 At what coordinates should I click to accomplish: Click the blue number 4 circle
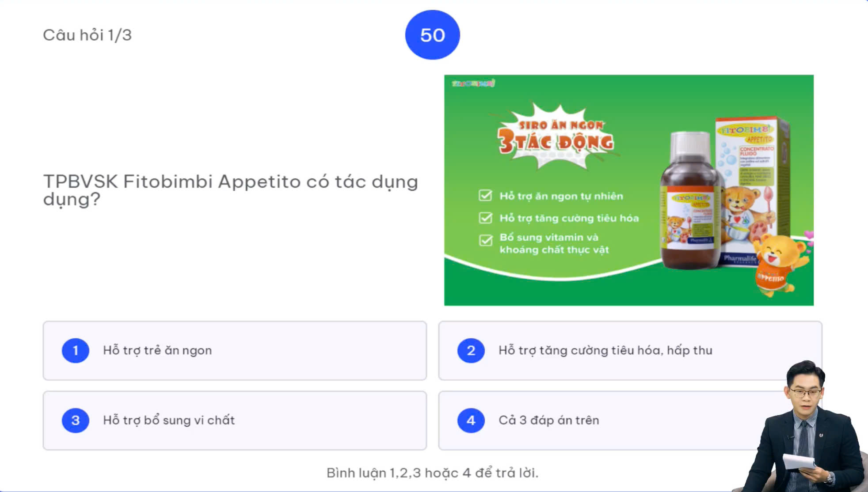[471, 420]
